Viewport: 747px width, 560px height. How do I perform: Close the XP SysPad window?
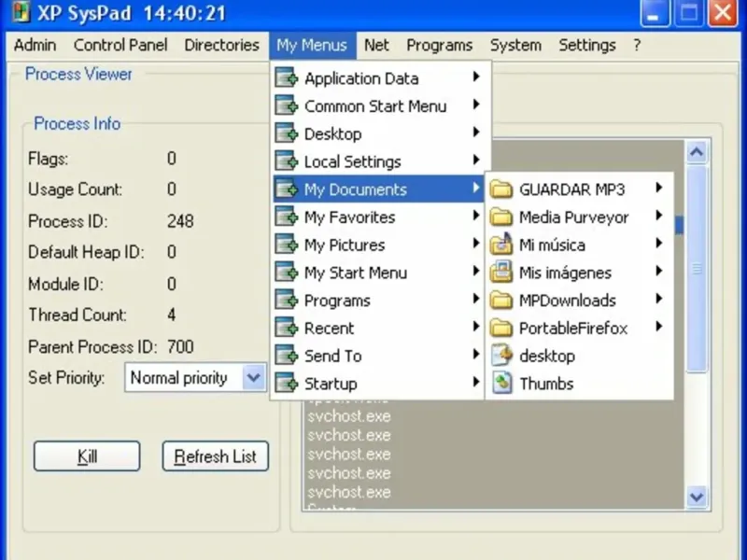pos(723,13)
